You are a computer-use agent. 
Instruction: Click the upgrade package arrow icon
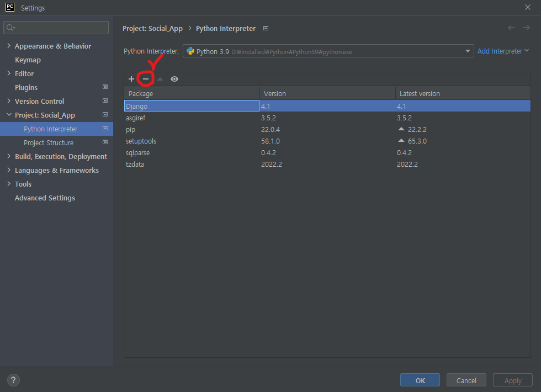[160, 79]
